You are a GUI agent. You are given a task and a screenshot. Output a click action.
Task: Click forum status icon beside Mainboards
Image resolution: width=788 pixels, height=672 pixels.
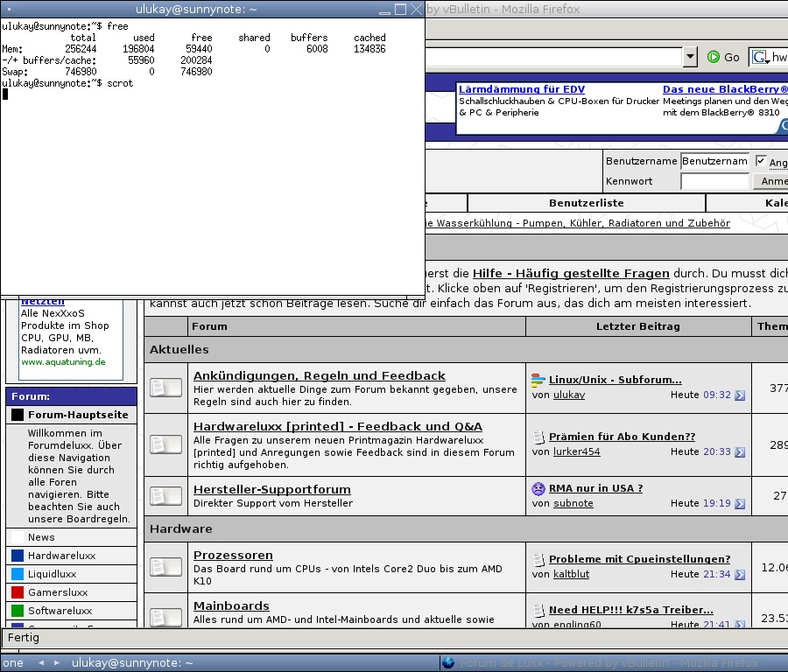click(165, 617)
